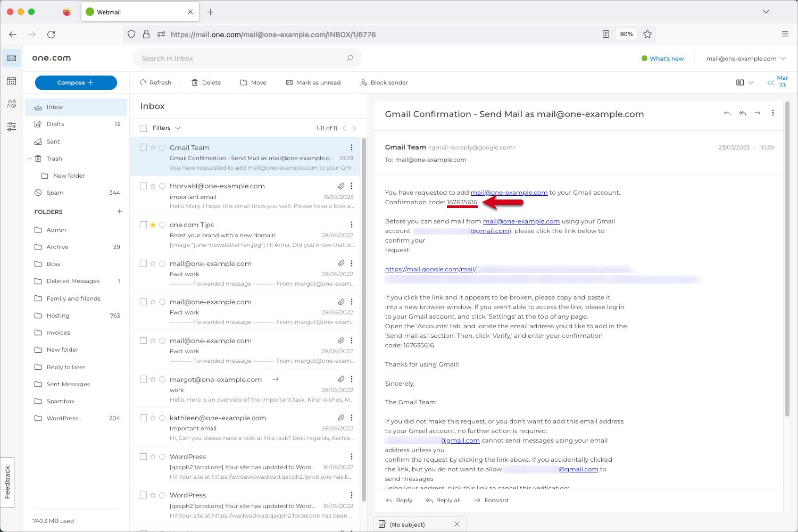
Task: Open the Drafts folder
Action: [76, 124]
